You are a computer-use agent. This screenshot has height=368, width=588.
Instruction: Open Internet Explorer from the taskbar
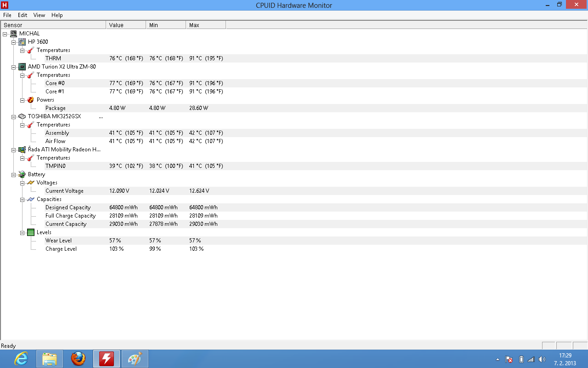pyautogui.click(x=21, y=359)
